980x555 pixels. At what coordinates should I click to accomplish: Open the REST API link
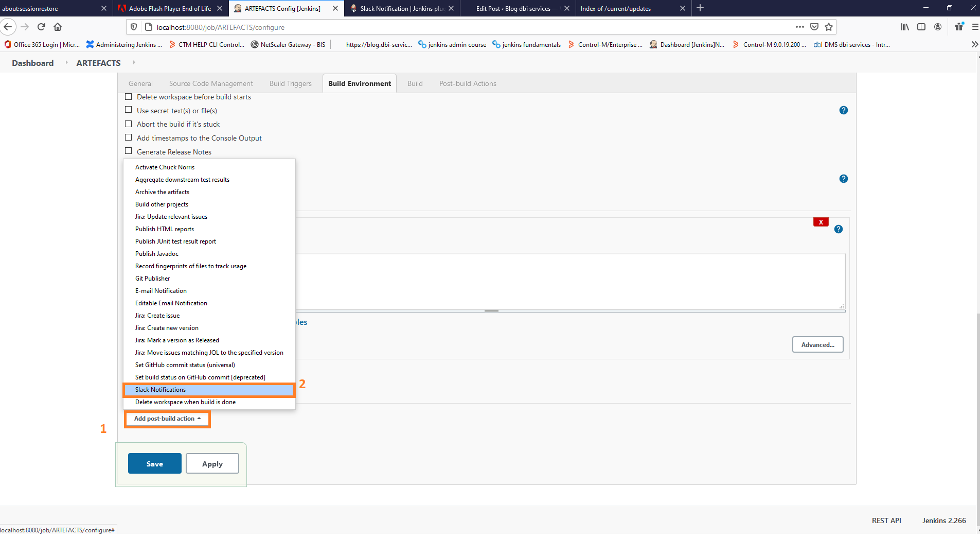[886, 521]
